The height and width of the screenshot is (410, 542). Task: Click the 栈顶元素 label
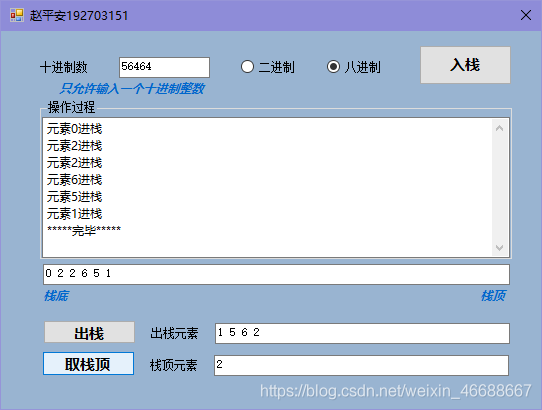point(173,365)
